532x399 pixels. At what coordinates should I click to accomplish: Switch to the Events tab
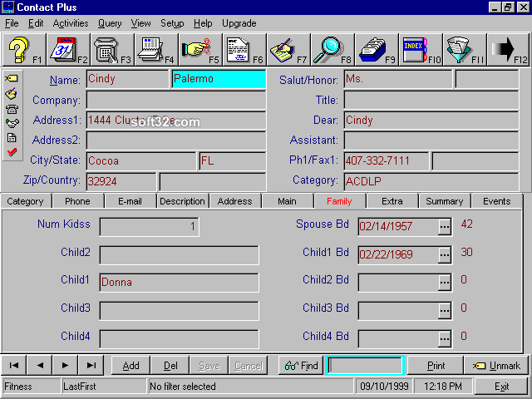[x=497, y=201]
